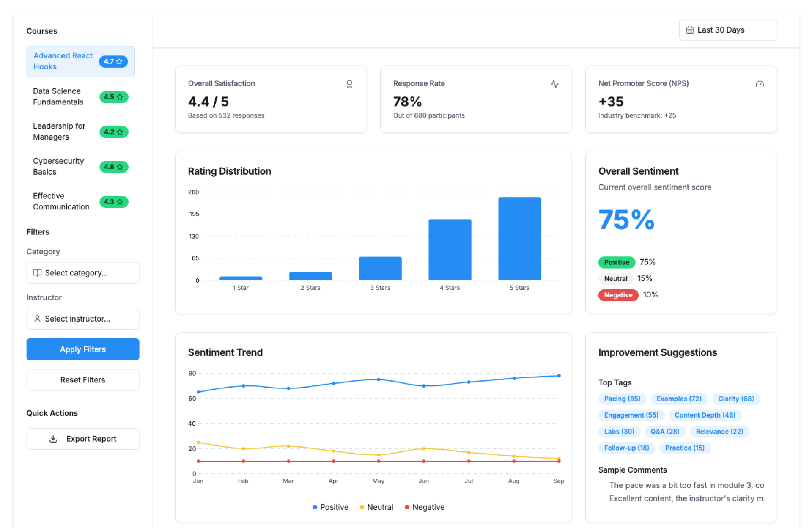The width and height of the screenshot is (812, 528).
Task: Click the download icon on Export Report
Action: (53, 439)
